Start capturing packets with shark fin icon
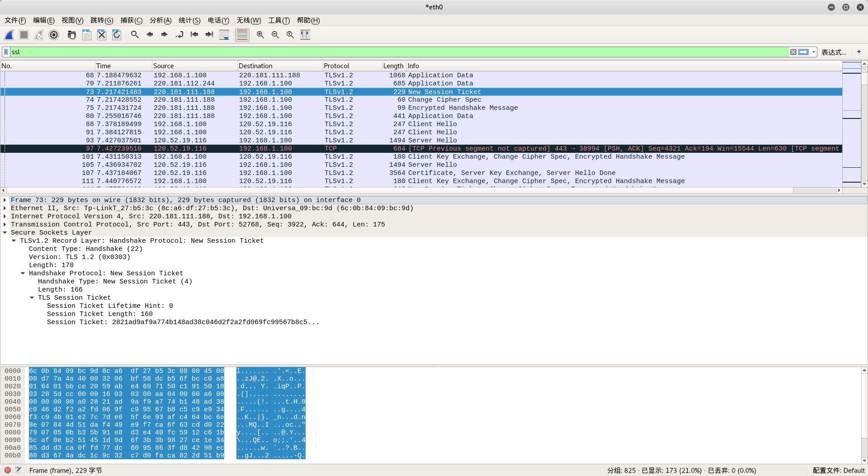 pos(9,35)
